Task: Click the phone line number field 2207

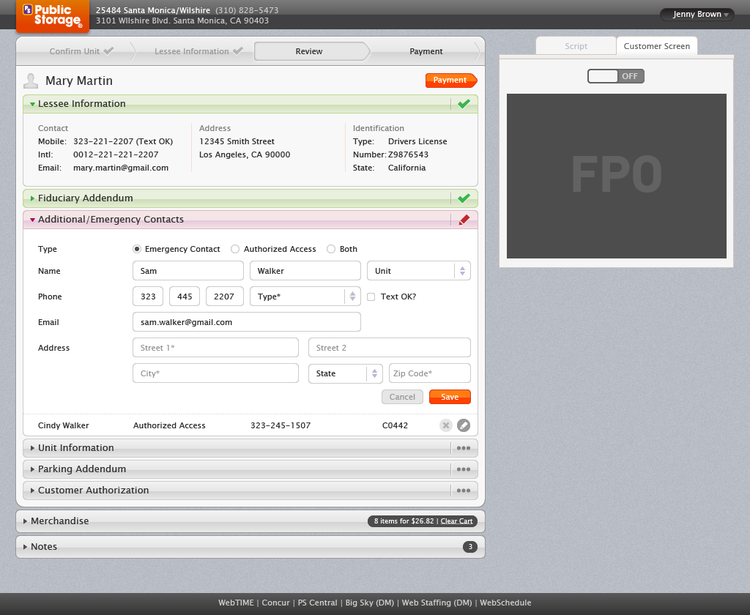Action: [x=224, y=297]
